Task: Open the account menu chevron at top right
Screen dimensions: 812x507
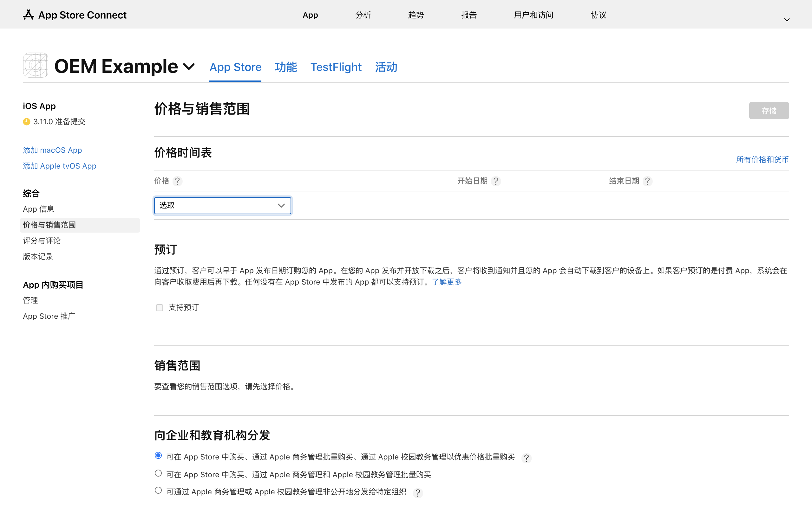Action: tap(787, 20)
